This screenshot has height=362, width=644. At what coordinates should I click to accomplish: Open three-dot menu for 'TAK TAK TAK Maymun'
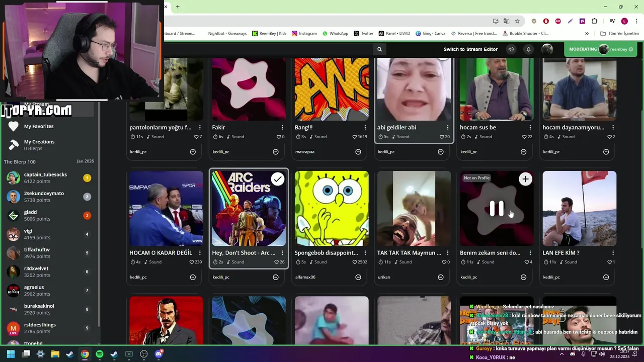tap(448, 253)
